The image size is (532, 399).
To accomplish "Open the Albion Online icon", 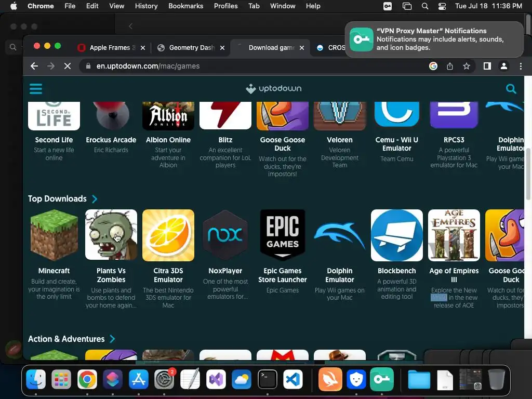I will click(168, 116).
